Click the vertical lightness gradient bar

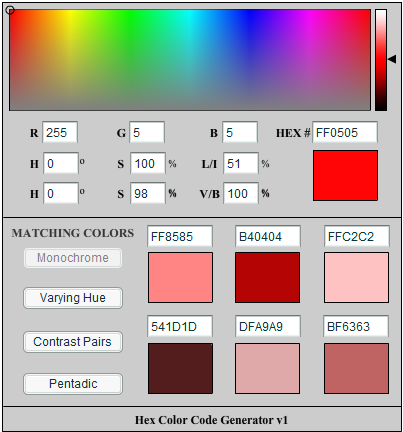(x=381, y=60)
